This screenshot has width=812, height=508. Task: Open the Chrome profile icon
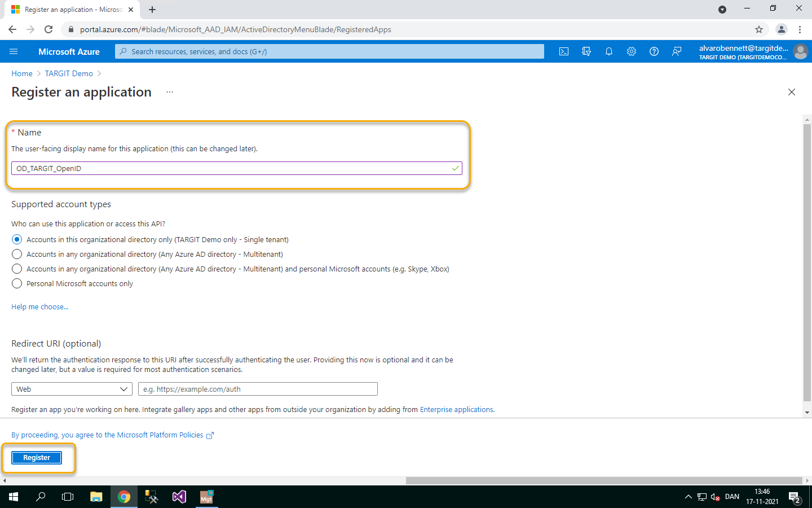[782, 29]
